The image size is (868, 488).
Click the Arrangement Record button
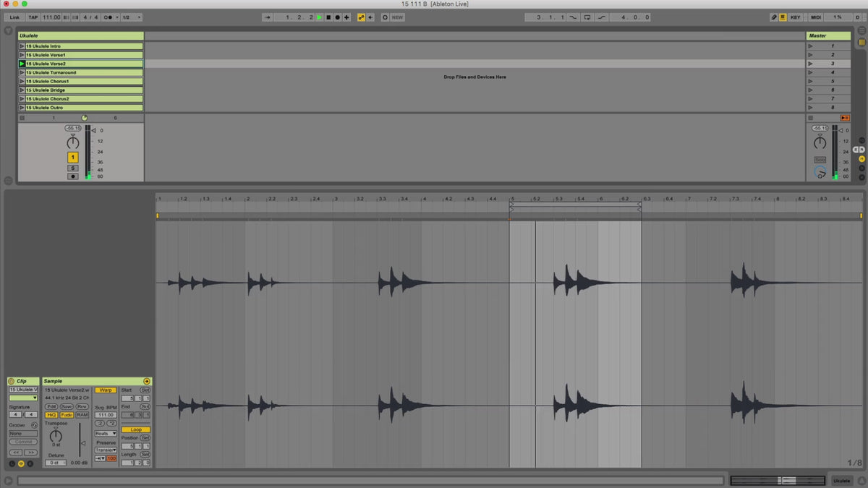coord(336,17)
